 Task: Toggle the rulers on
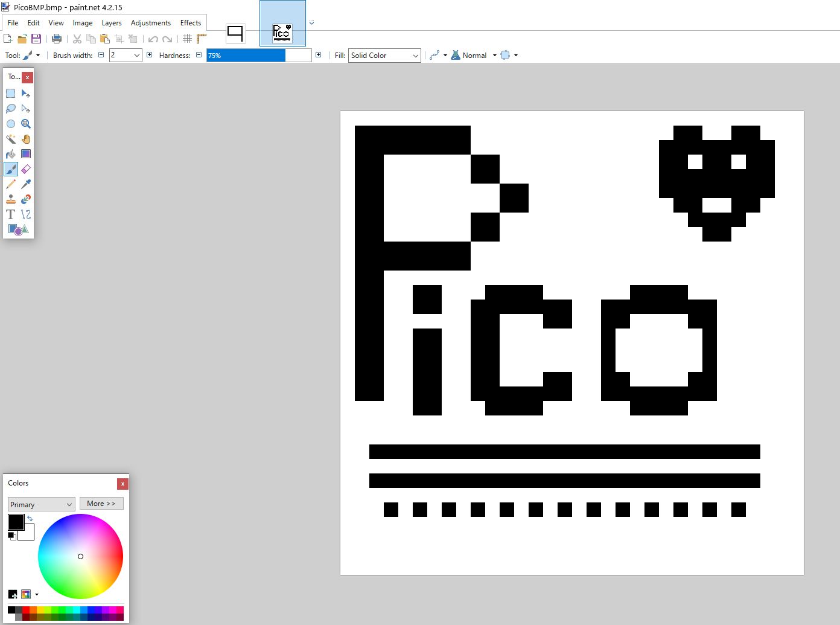click(201, 38)
